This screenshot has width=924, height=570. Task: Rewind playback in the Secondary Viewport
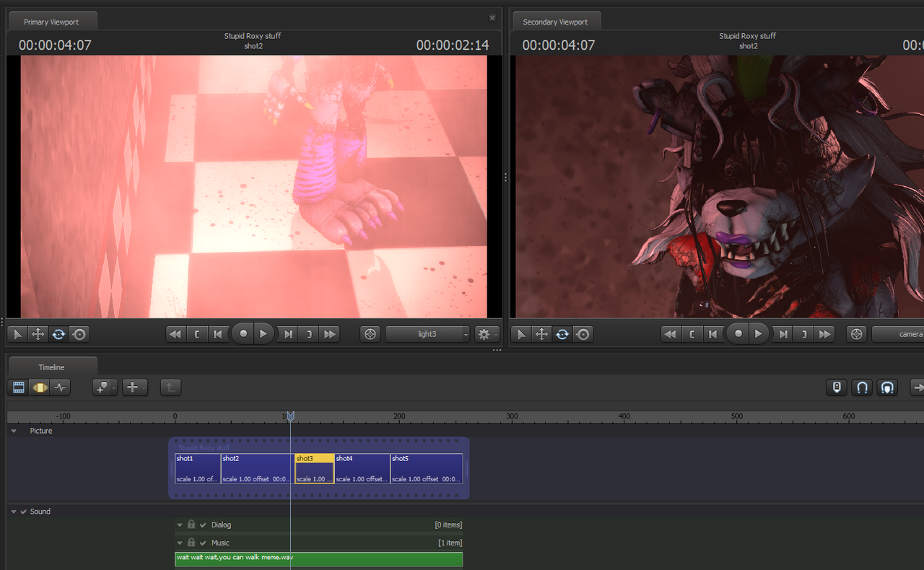pyautogui.click(x=670, y=334)
